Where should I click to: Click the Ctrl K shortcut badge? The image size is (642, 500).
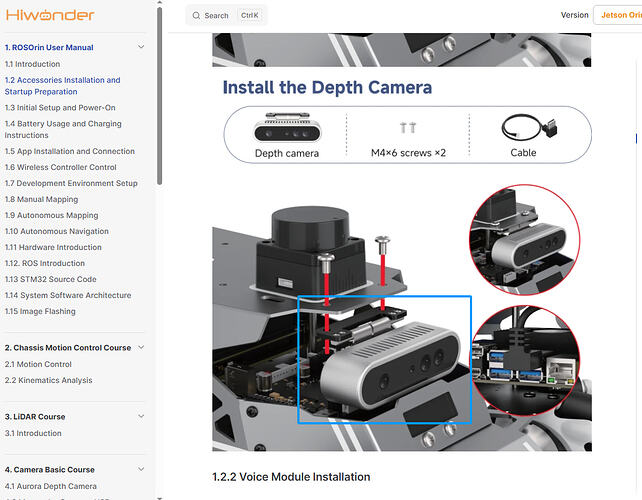pyautogui.click(x=249, y=16)
